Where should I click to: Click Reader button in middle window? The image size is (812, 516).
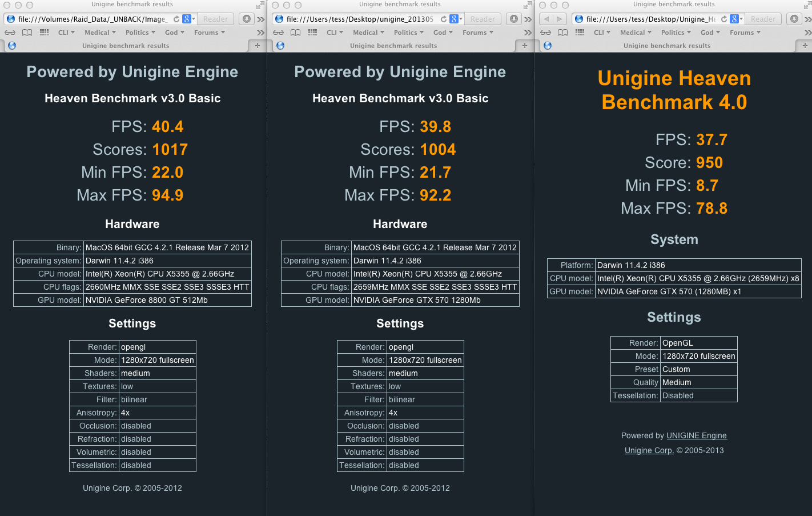click(x=483, y=19)
